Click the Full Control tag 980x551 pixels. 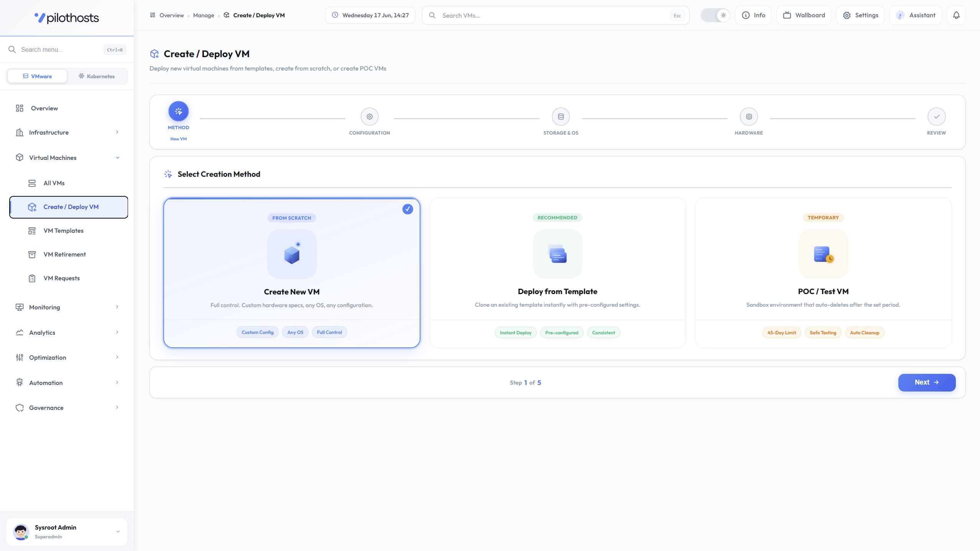tap(329, 332)
